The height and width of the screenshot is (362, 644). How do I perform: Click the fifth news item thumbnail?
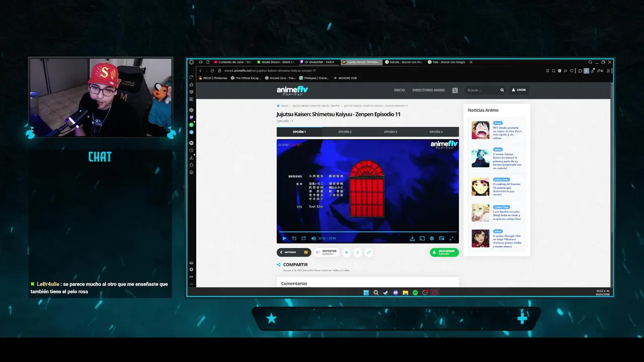coord(480,238)
